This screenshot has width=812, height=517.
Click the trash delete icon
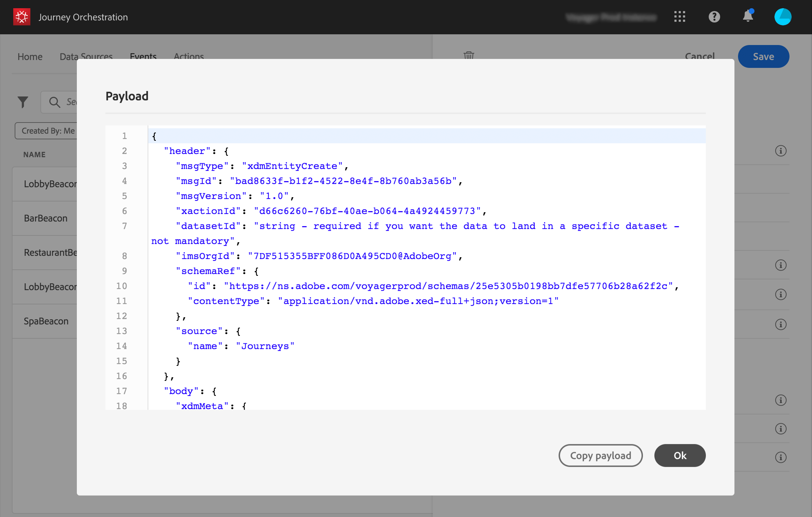tap(469, 55)
